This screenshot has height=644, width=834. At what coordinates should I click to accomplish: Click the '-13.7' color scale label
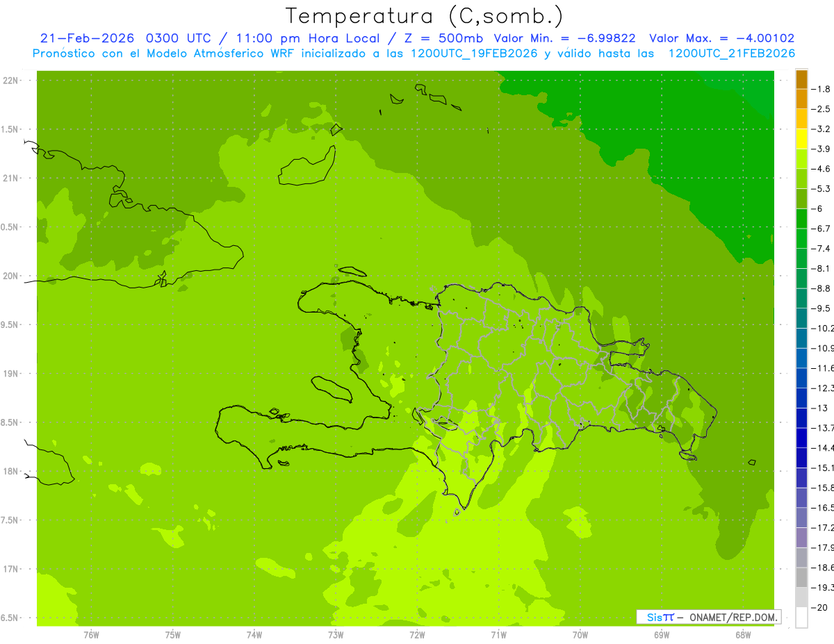tap(824, 427)
